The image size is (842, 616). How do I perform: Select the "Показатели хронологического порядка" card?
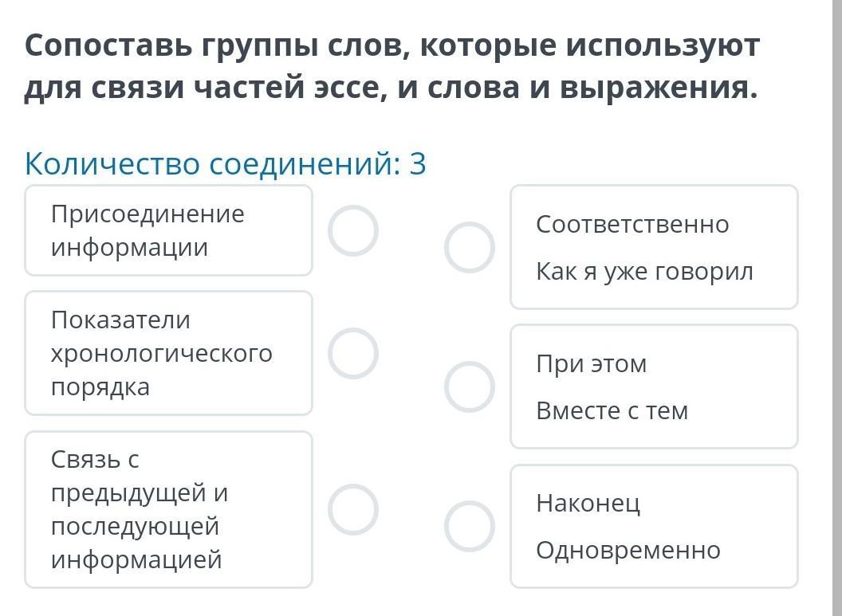tap(168, 353)
